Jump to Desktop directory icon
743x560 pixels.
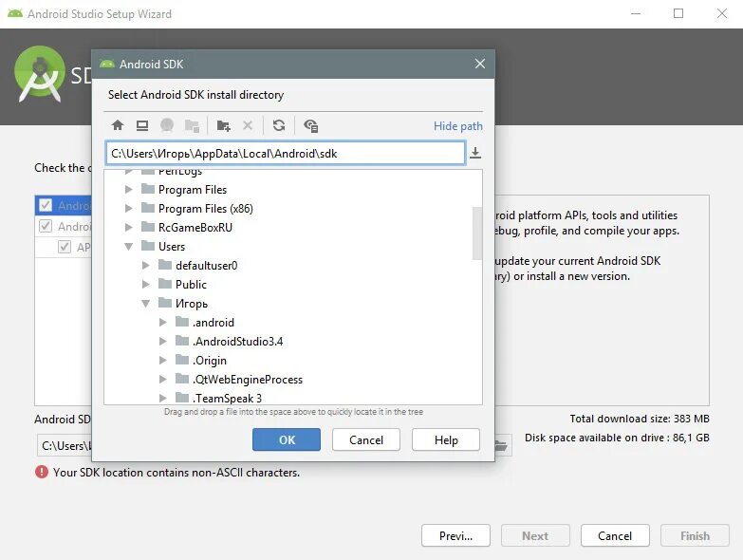coord(142,125)
